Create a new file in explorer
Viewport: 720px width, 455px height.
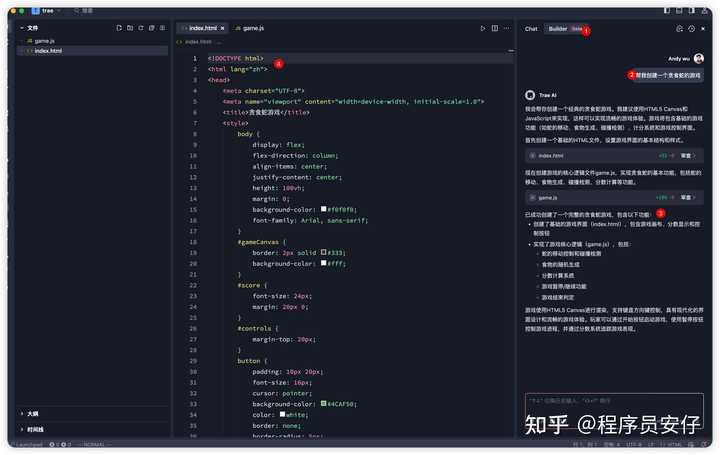119,28
